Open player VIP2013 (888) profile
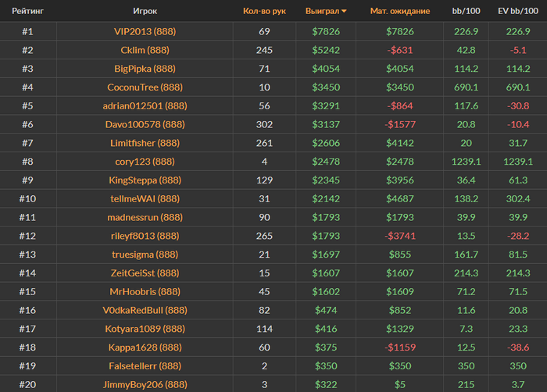Image resolution: width=547 pixels, height=392 pixels. point(145,31)
